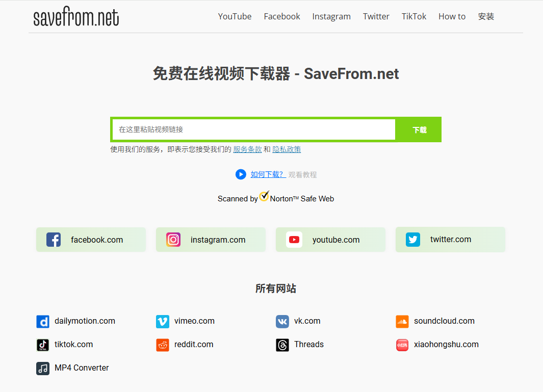Click the Threads logo icon
Screen dimensions: 543x392
tap(282, 345)
